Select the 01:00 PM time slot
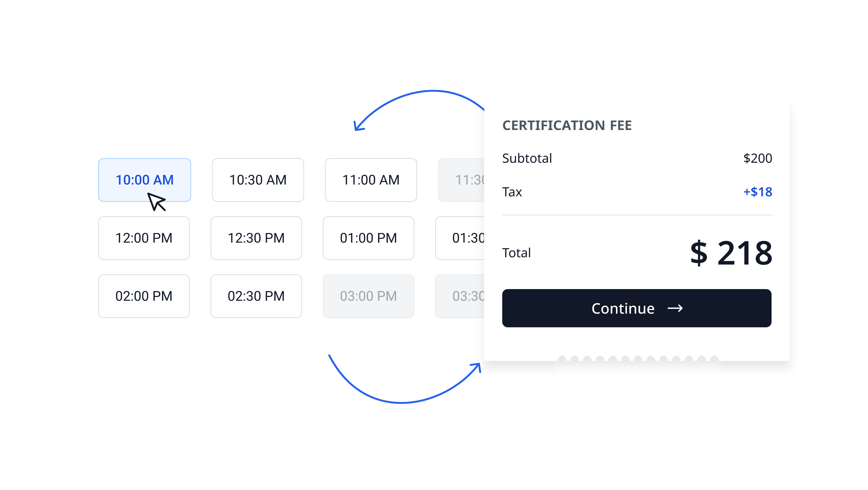Image resolution: width=868 pixels, height=490 pixels. click(368, 238)
